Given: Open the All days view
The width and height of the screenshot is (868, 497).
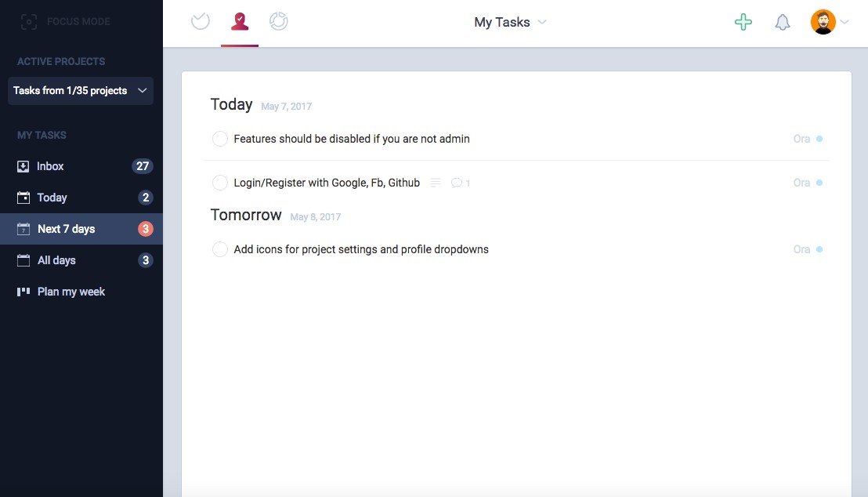Looking at the screenshot, I should (x=56, y=260).
